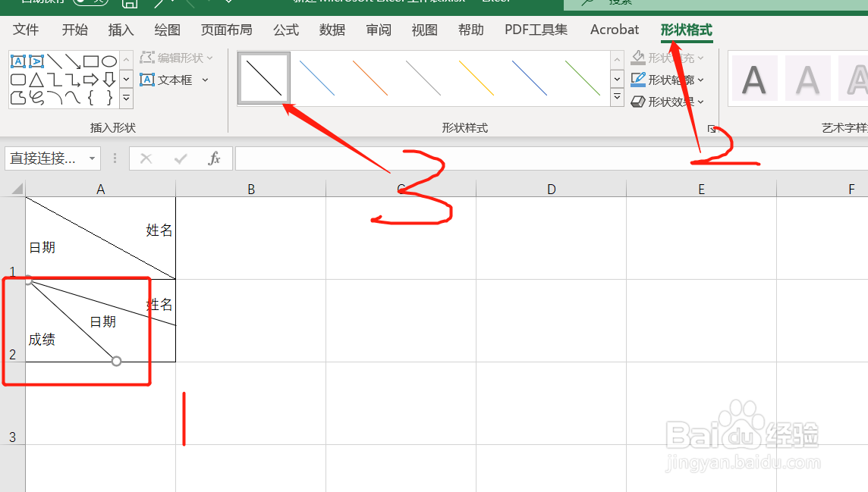Switch to the 审阅 ribbon tab
868x492 pixels.
point(379,30)
